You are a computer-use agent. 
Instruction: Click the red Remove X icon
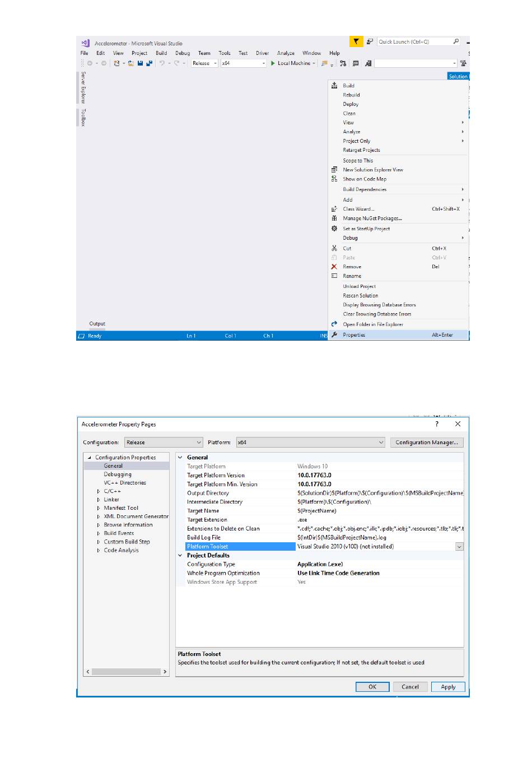[x=334, y=267]
